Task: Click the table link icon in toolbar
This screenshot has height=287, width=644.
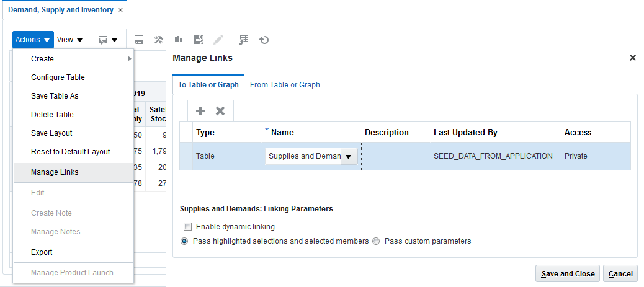Action: tap(244, 40)
